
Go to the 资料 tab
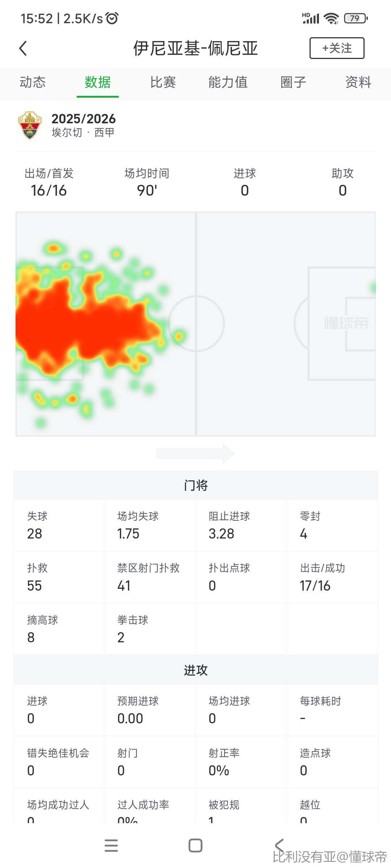pos(358,82)
